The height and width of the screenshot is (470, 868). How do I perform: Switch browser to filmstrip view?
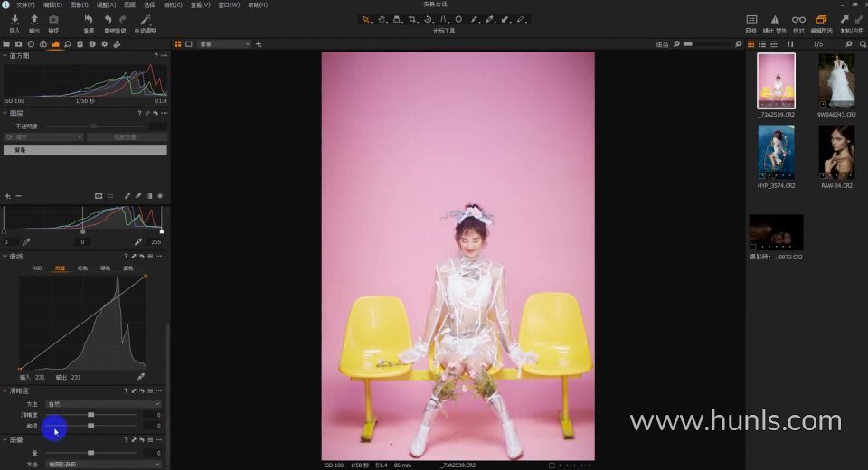(x=774, y=43)
